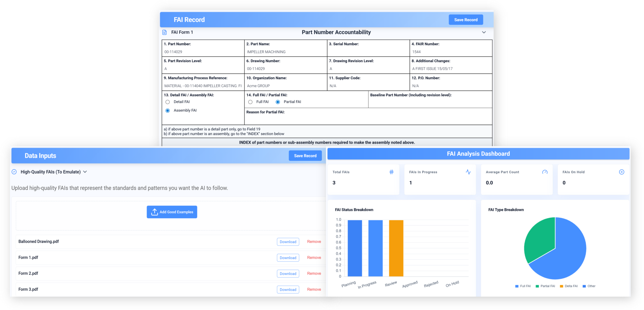Edit the Part Name field IMPELLER MACHINING
The height and width of the screenshot is (310, 644).
[285, 52]
